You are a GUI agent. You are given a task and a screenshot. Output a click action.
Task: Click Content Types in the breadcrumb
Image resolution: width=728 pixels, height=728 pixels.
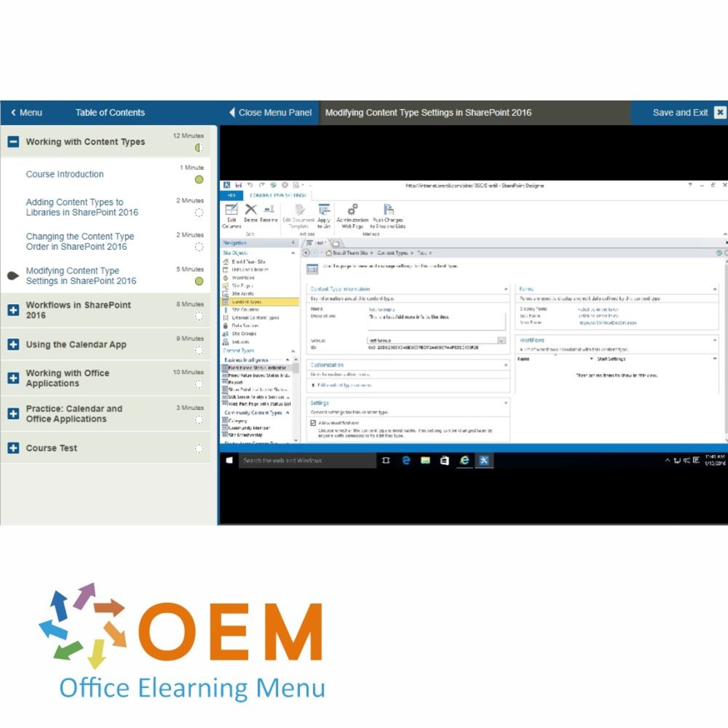click(393, 253)
